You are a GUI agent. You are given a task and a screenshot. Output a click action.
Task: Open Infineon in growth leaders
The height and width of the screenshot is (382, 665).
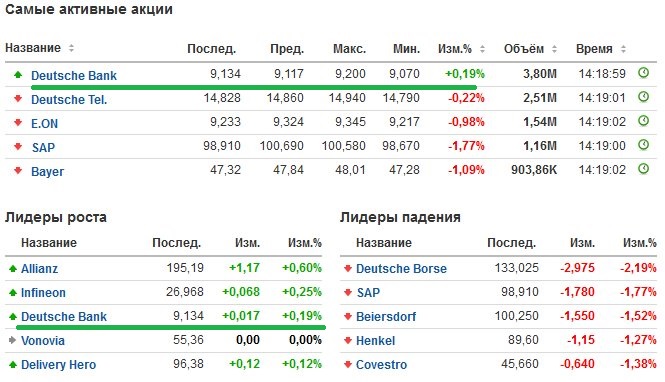point(43,293)
